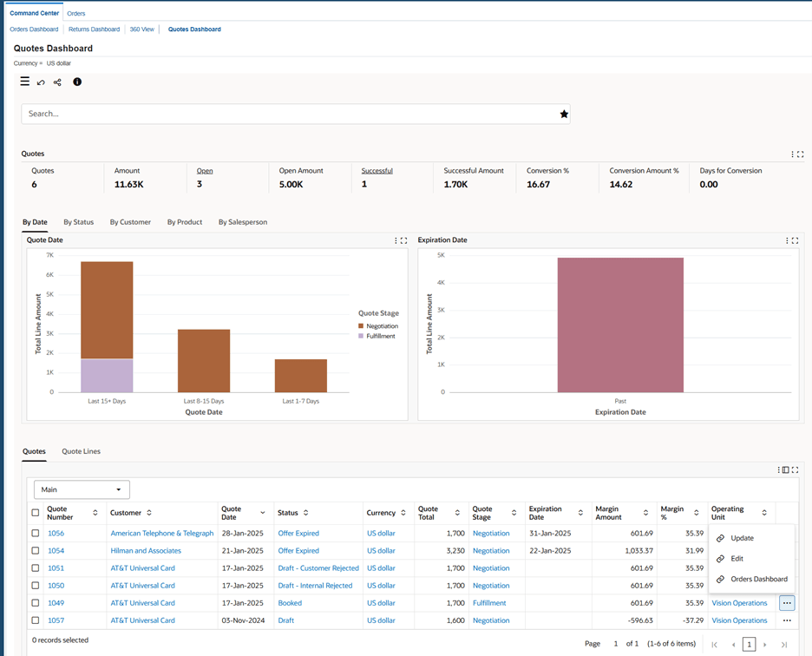Click the Open metric link
The image size is (812, 656).
coord(205,171)
